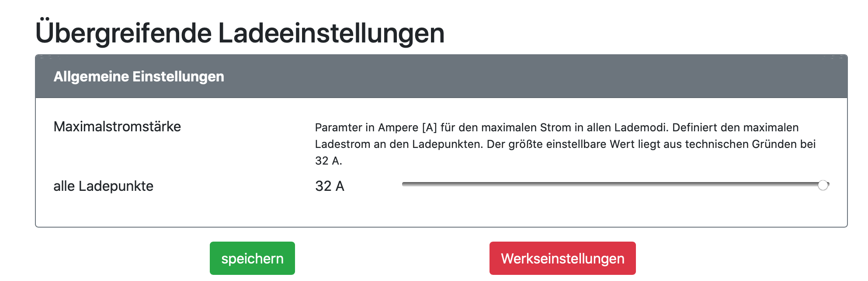
Task: Select the Übergreifende Ladeeinstellungen page heading
Action: 240,33
